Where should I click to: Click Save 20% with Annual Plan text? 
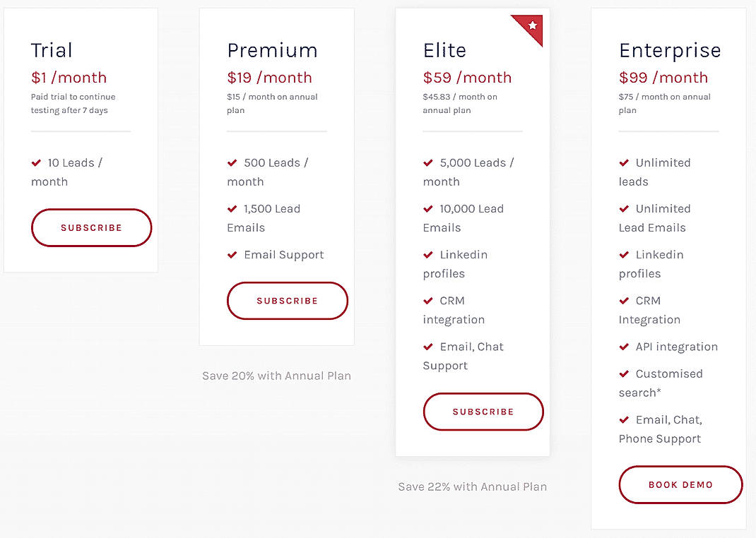click(x=276, y=376)
